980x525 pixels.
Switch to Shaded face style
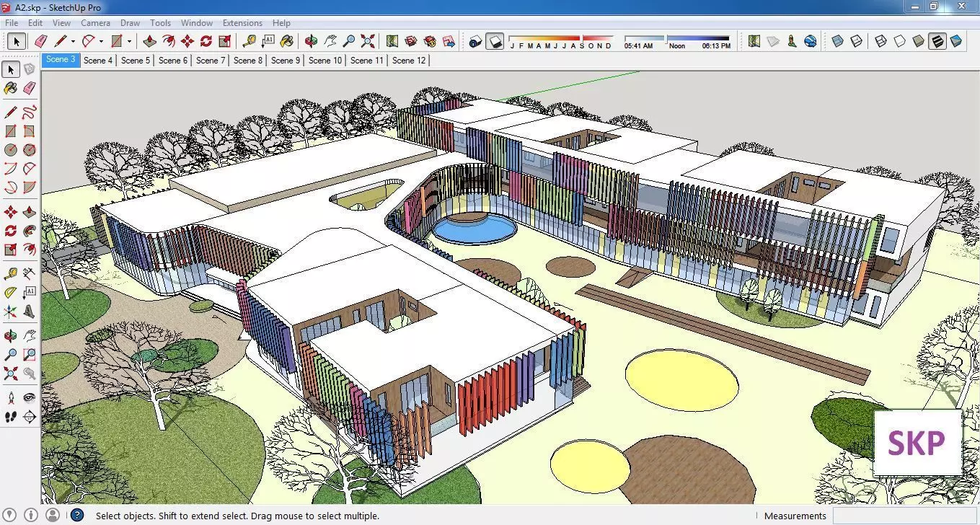pyautogui.click(x=918, y=41)
